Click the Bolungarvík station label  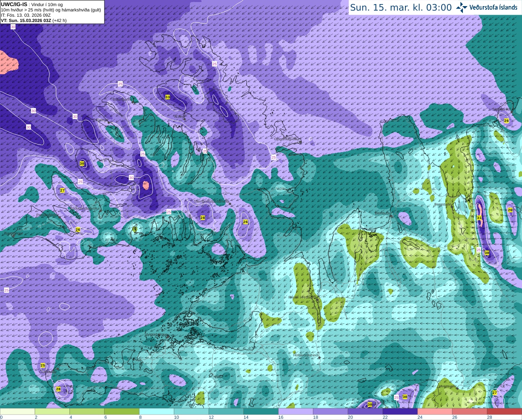pyautogui.click(x=122, y=99)
